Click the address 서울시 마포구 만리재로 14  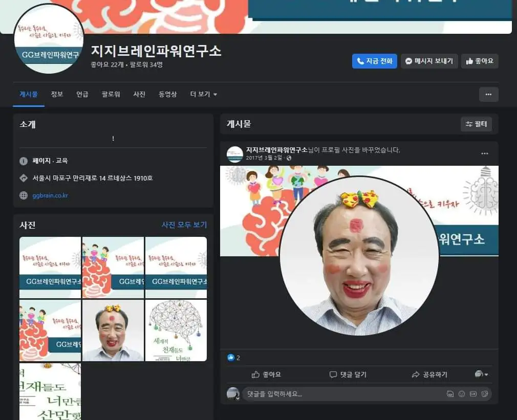point(92,178)
